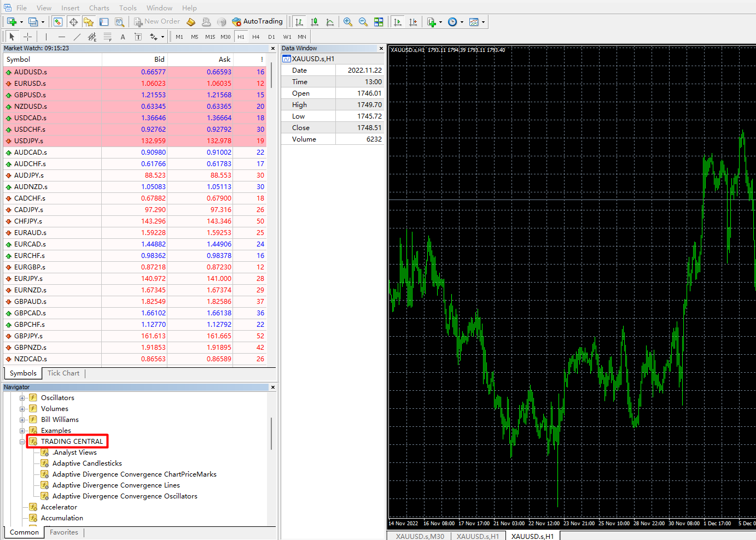756x540 pixels.
Task: Zoom in on the chart
Action: click(x=347, y=22)
